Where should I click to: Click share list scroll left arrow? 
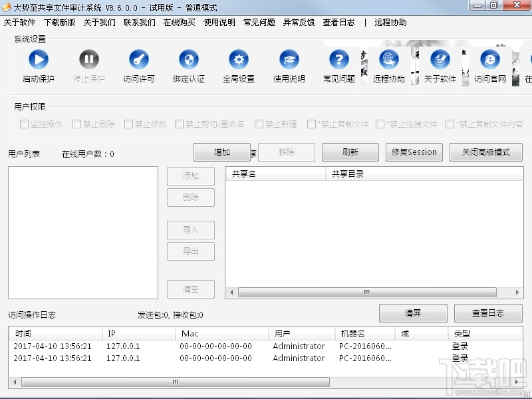(x=231, y=292)
